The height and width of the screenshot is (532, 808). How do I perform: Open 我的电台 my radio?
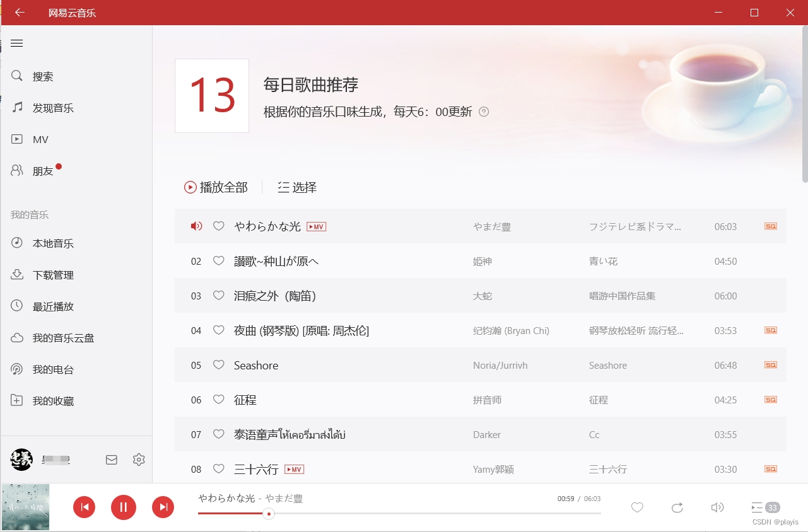pyautogui.click(x=76, y=369)
